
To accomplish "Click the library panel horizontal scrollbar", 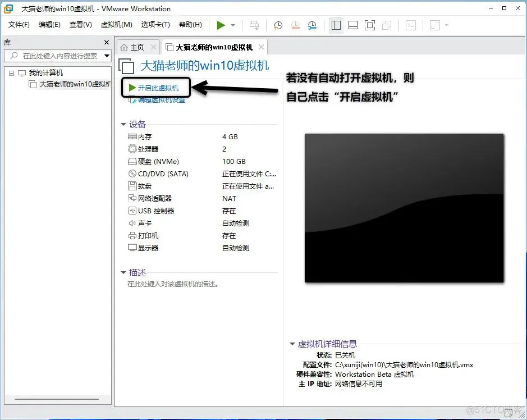I will click(57, 399).
